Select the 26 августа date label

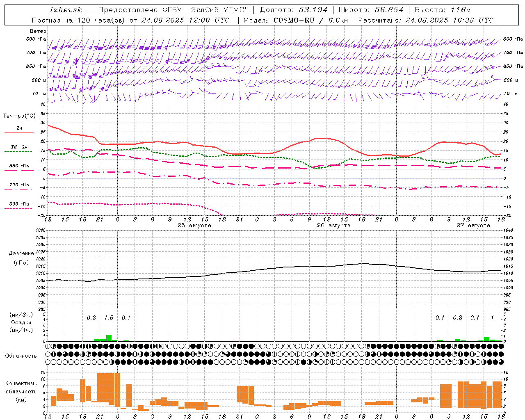[x=334, y=226]
